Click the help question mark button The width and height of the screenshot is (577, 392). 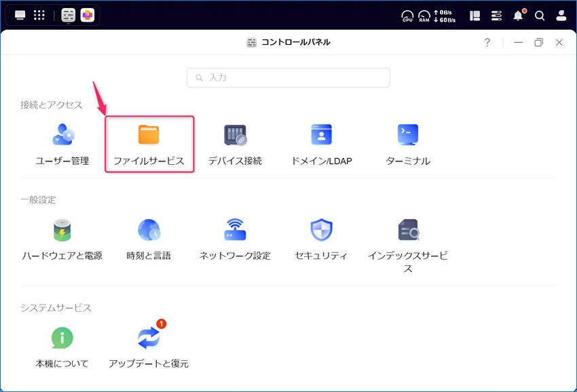pos(487,43)
